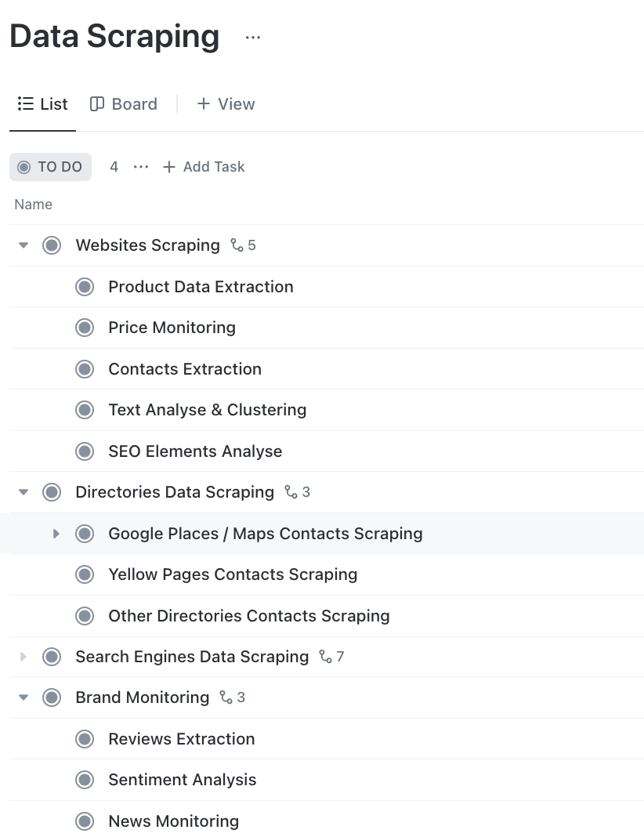Switch to the Board tab
This screenshot has width=644, height=837.
[123, 103]
